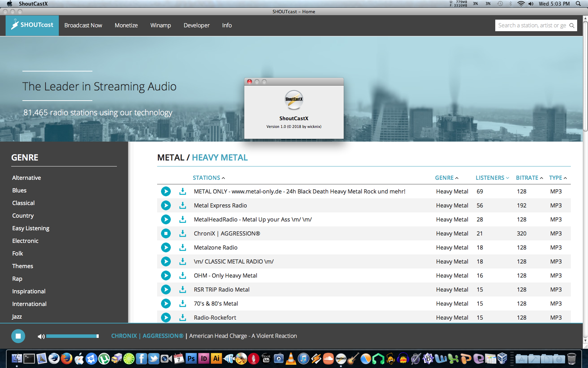Mute the player volume speaker icon

click(x=41, y=336)
